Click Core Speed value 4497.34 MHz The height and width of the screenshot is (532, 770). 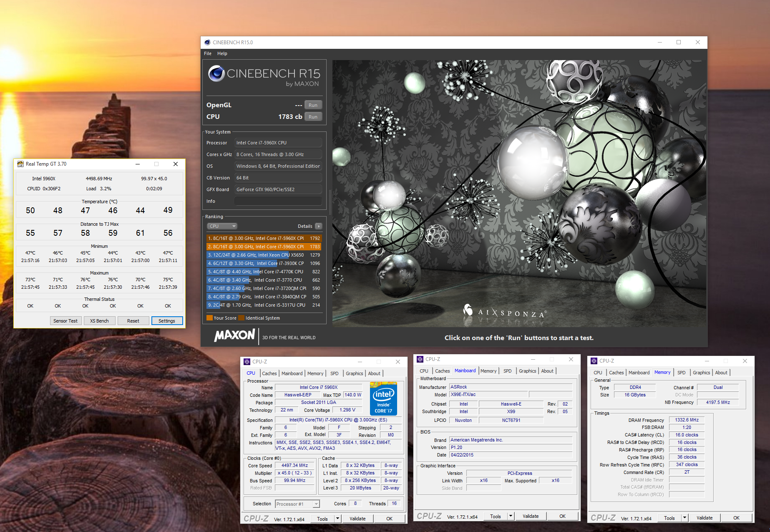[x=294, y=465]
